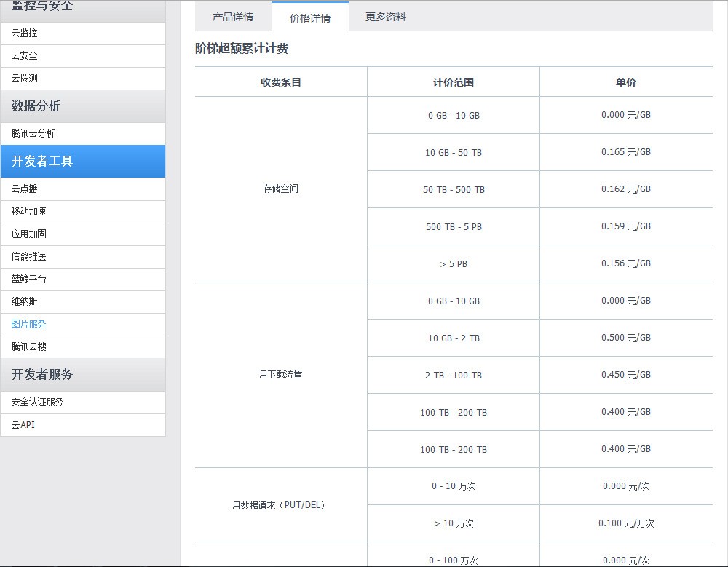The image size is (728, 567).
Task: Switch to the 产品详情 tab
Action: pyautogui.click(x=233, y=17)
